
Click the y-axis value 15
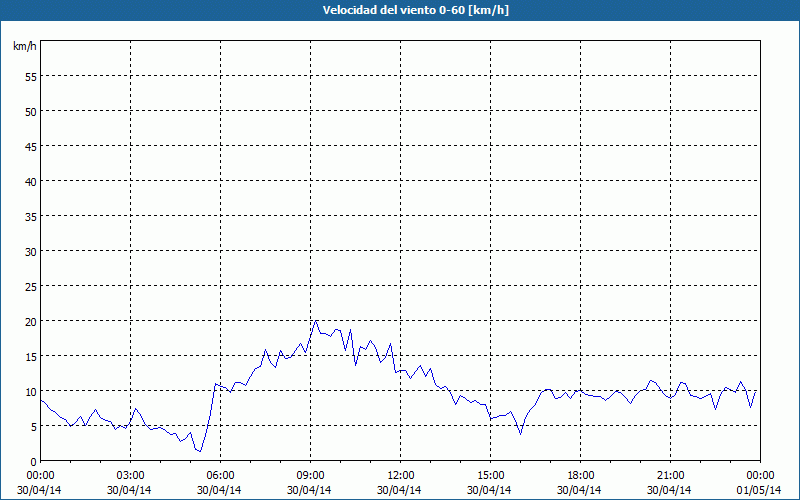pos(31,357)
